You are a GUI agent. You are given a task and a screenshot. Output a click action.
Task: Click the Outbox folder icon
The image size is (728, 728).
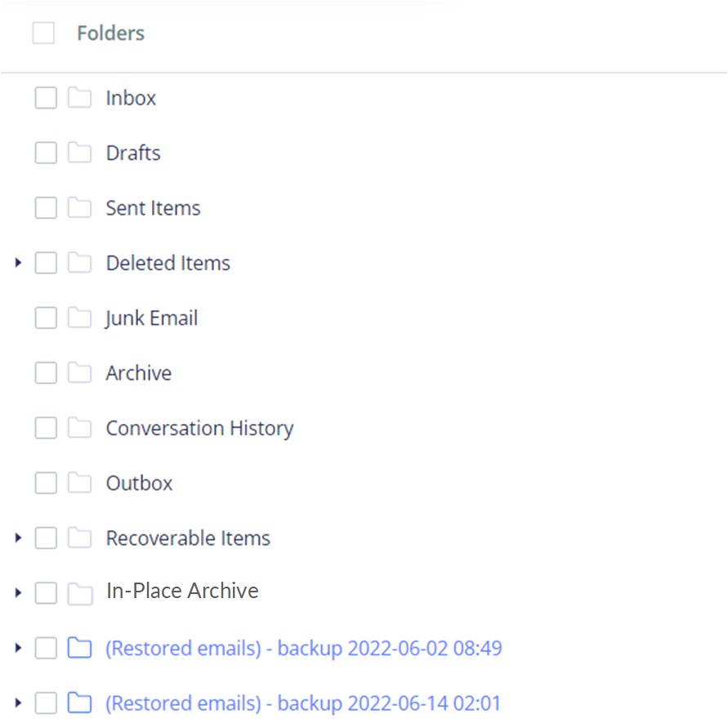79,483
